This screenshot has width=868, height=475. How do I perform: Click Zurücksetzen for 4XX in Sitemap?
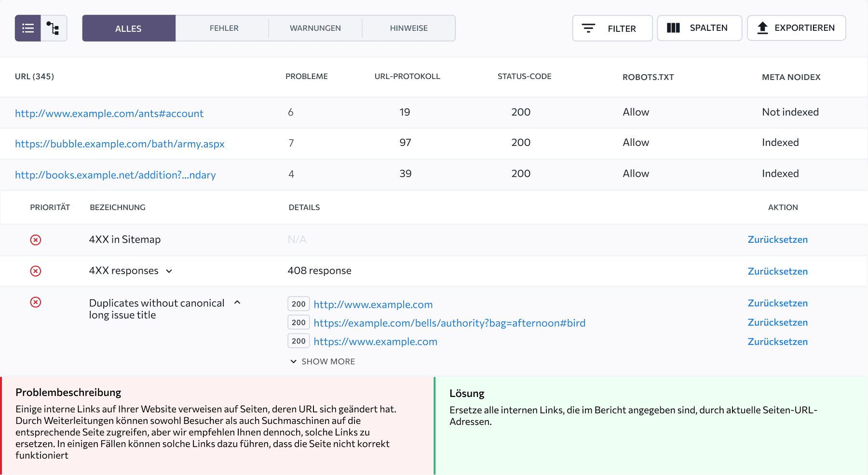(777, 239)
